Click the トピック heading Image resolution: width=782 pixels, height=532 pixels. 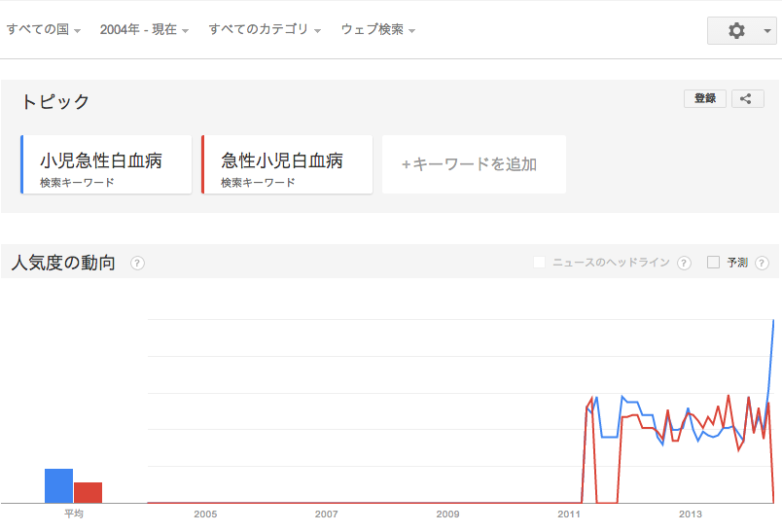point(54,102)
